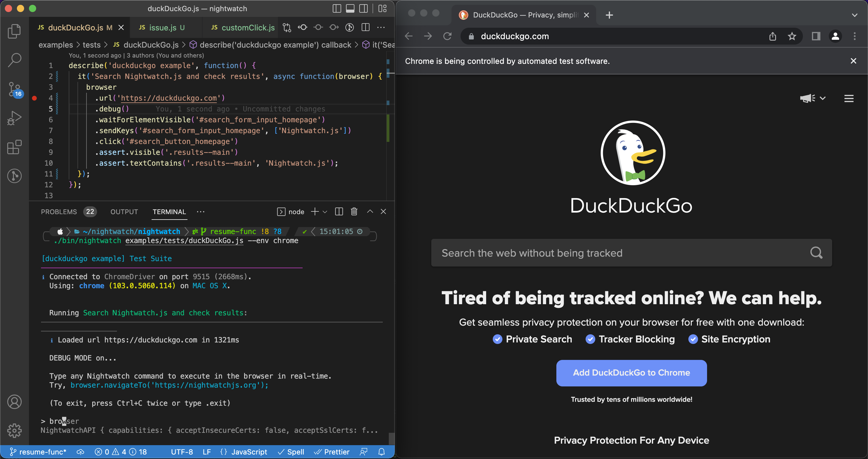Change LF end of line sequence
868x459 pixels.
[206, 451]
